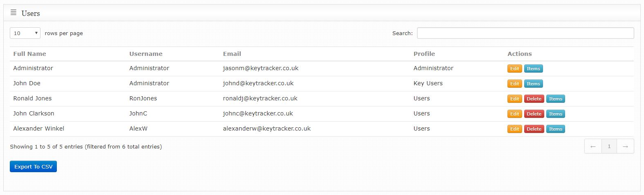Sort table by Full Name column
This screenshot has width=644, height=195.
(29, 54)
